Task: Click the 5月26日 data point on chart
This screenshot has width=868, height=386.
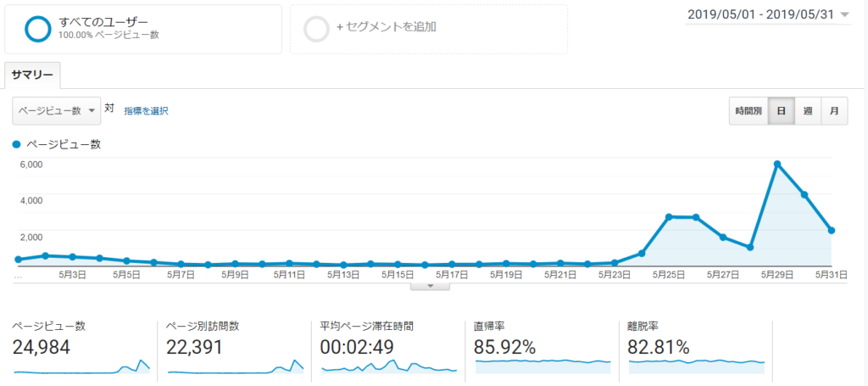Action: 696,217
